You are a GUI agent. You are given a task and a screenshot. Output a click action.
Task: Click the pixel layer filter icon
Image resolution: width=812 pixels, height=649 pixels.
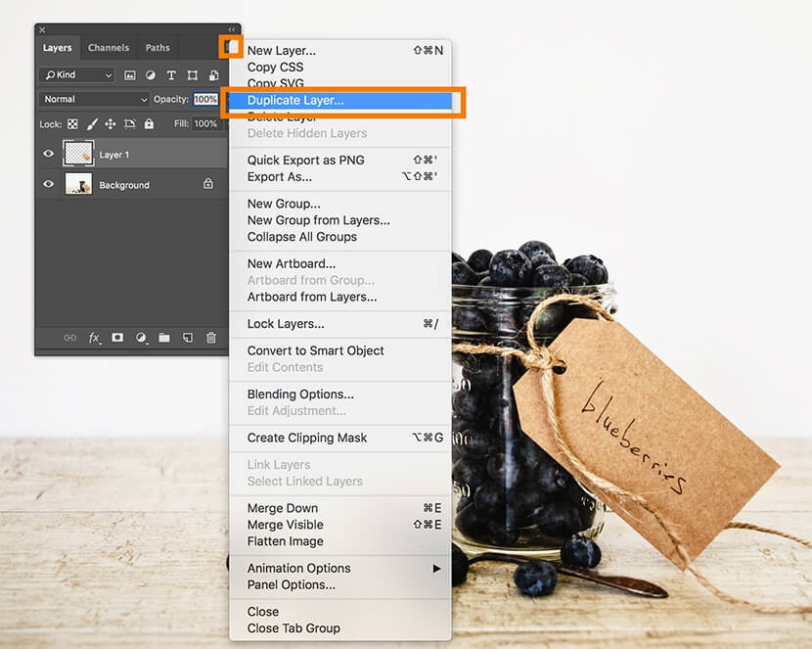(129, 75)
